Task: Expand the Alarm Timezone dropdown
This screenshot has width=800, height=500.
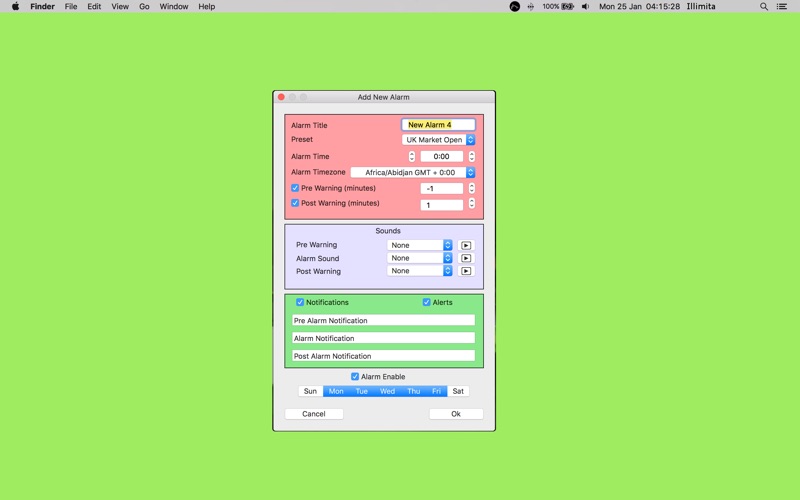Action: click(412, 173)
